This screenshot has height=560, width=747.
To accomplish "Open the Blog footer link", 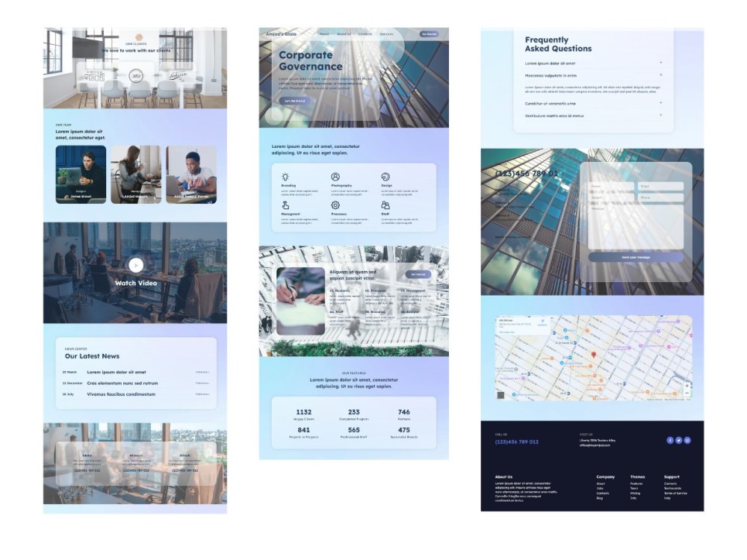I will [600, 498].
